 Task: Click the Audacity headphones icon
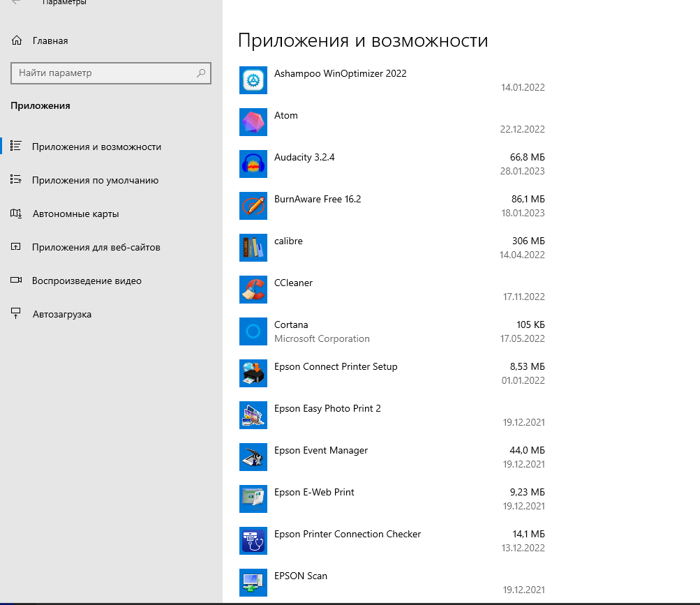click(x=253, y=164)
